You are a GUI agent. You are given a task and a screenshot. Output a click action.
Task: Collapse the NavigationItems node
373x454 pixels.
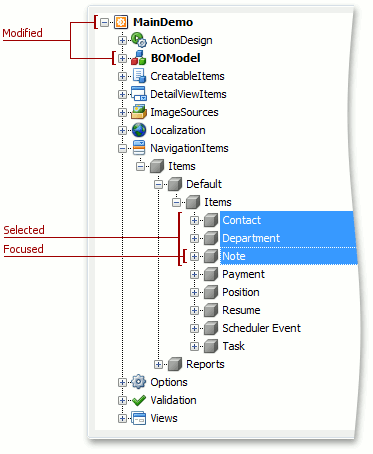(122, 148)
